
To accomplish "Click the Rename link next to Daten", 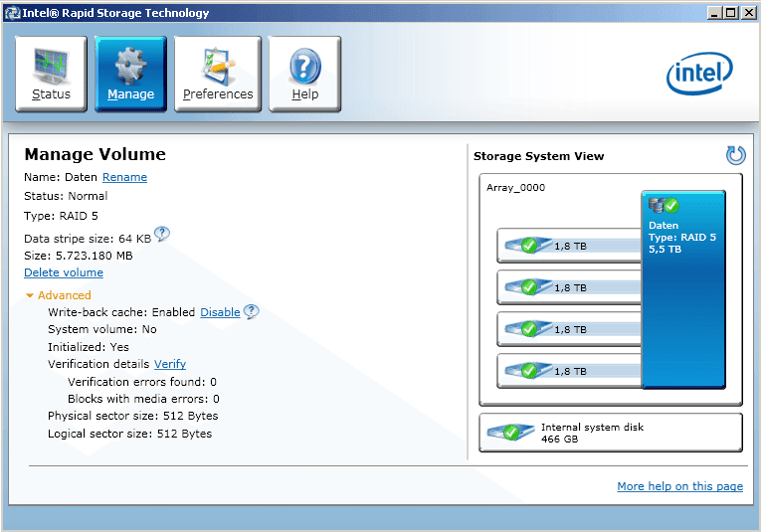I will point(124,177).
